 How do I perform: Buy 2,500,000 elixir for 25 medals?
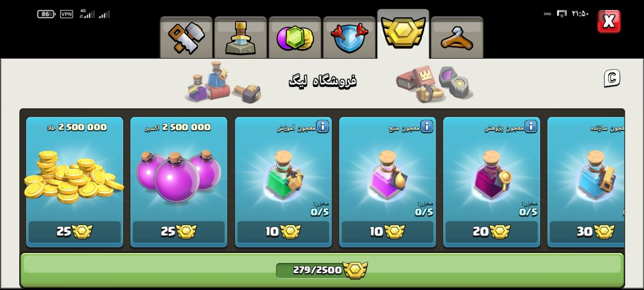[x=179, y=232]
